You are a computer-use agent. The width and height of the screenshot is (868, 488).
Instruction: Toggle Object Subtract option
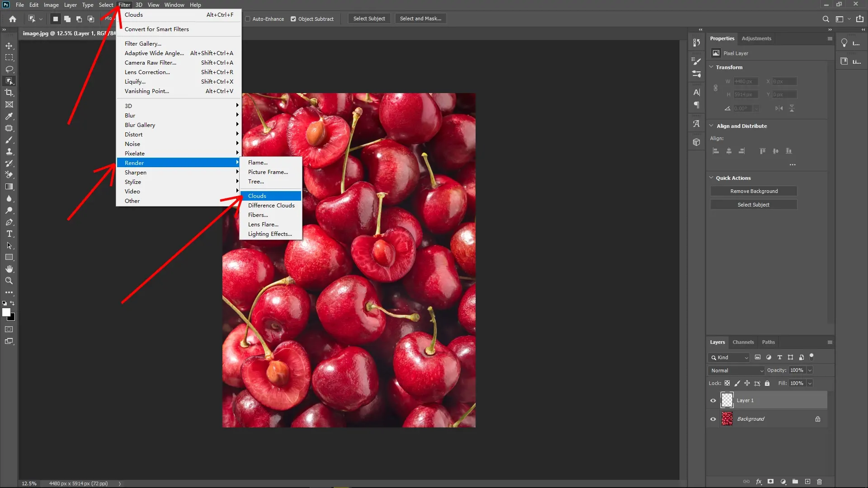click(293, 19)
